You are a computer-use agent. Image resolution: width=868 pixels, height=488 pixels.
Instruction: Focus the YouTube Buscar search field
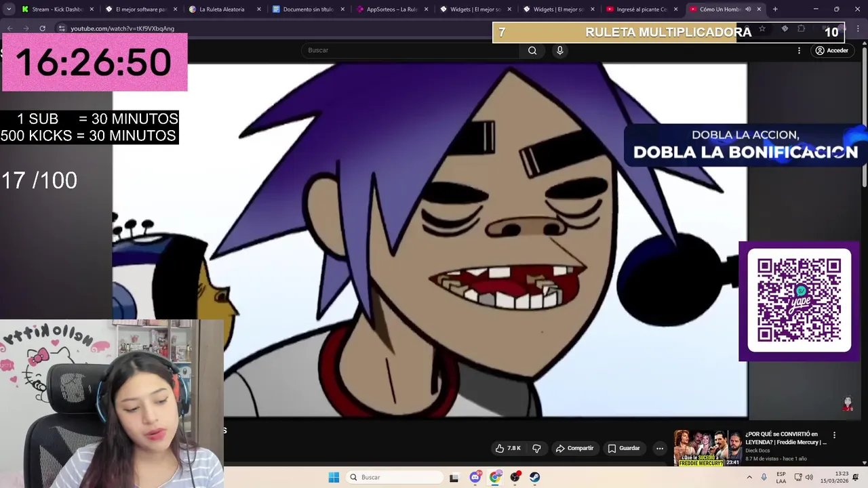410,50
